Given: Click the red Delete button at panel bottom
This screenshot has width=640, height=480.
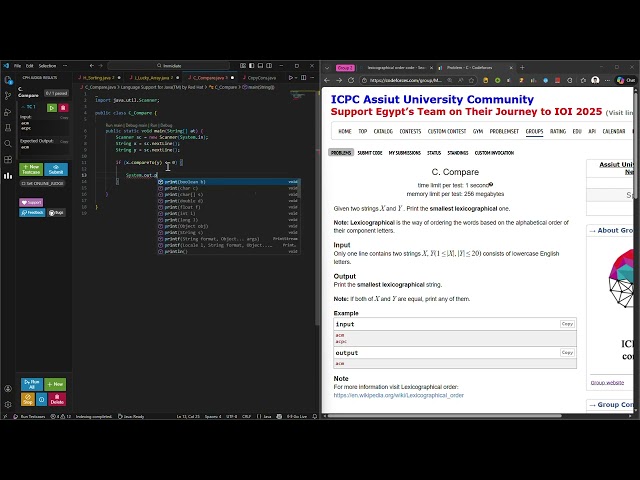Looking at the screenshot, I should coord(57,400).
